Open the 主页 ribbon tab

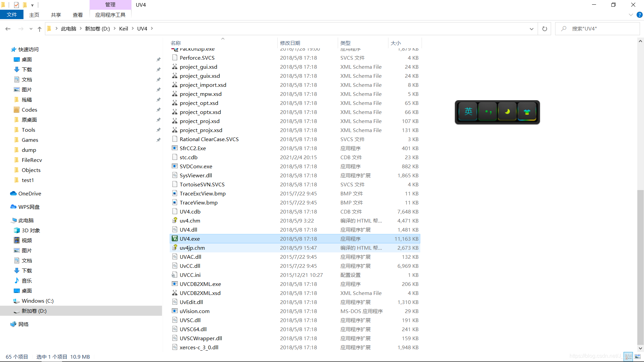click(34, 15)
